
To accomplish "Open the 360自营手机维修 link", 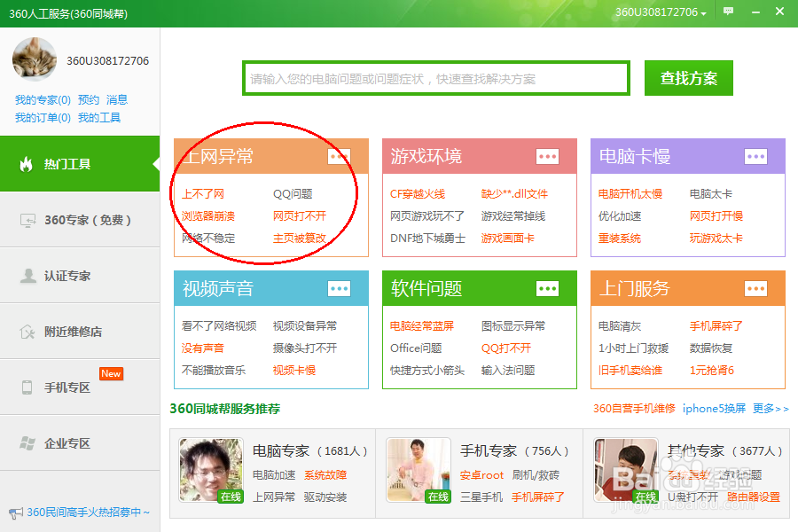I will pos(634,408).
